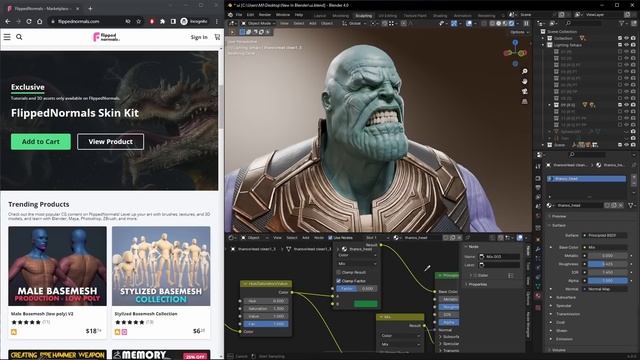Open the FlippedNormals hamburger menu
The width and height of the screenshot is (640, 360).
(7, 37)
